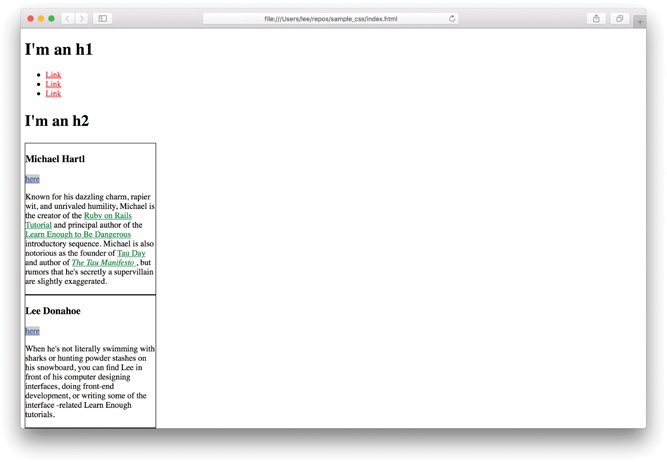The image size is (667, 462).
Task: Click the "here" link under Lee Donahoe
Action: tap(32, 331)
